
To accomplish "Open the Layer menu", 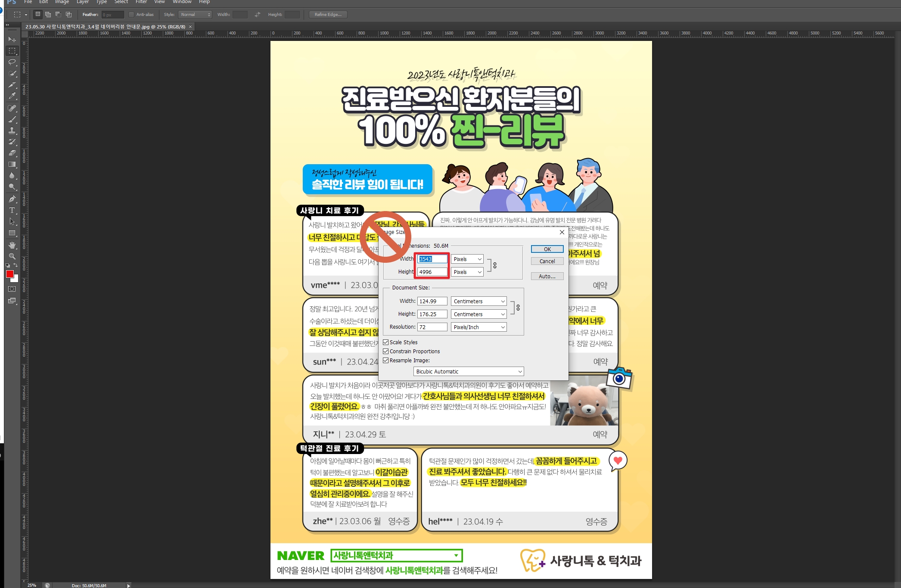I will tap(83, 2).
